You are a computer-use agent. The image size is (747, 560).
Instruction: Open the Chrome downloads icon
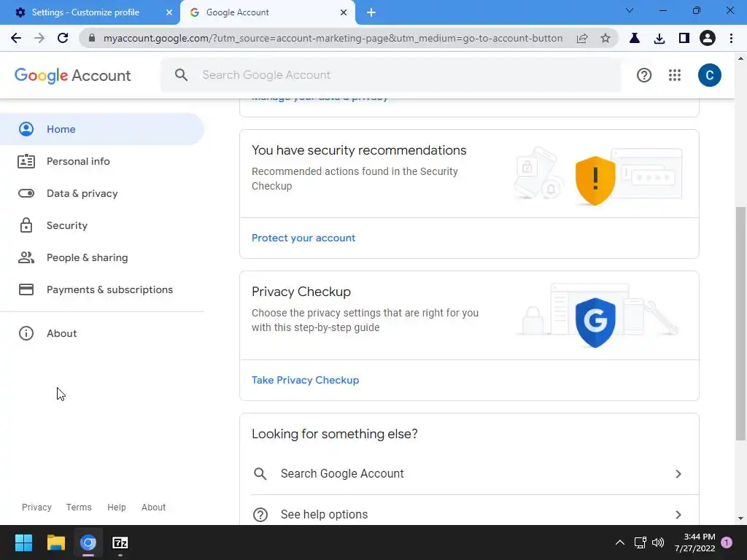click(659, 38)
